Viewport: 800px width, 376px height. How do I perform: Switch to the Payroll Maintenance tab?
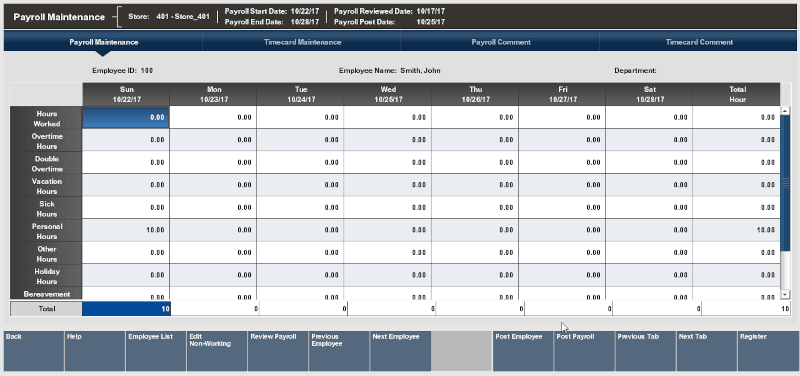[104, 42]
